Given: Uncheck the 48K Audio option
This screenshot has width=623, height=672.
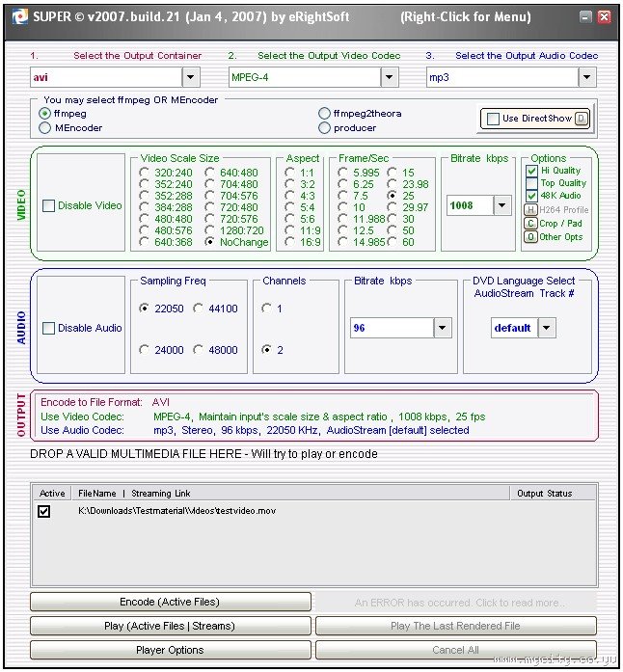Looking at the screenshot, I should click(x=531, y=196).
